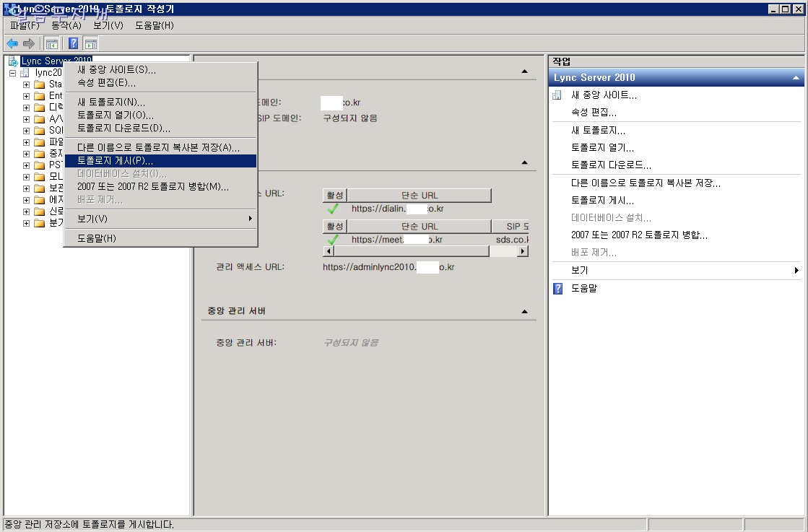
Task: Click the help question icon beside 도움말 in 작업 pane
Action: point(557,289)
